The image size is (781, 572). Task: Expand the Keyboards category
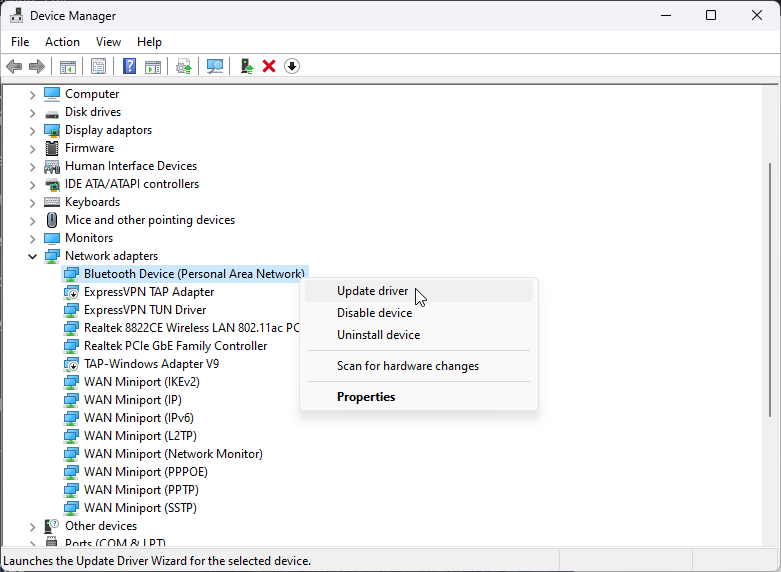click(32, 202)
